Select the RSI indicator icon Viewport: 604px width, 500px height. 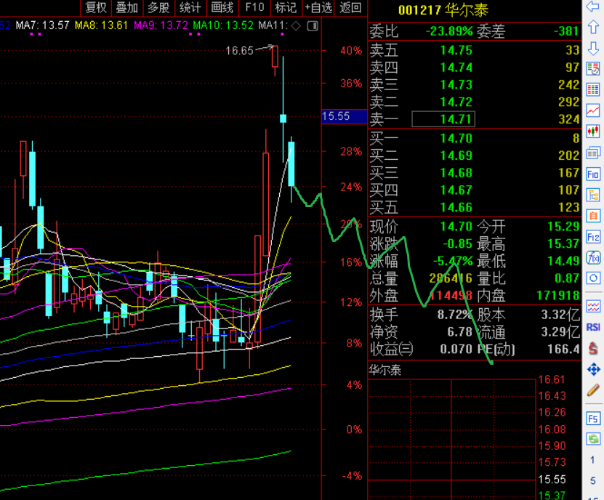593,327
